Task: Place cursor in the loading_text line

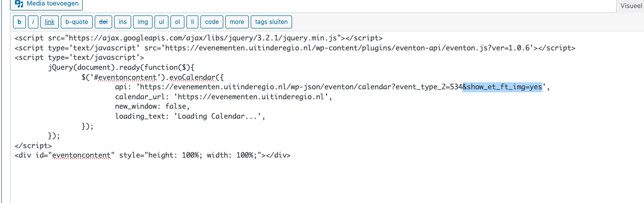Action: pyautogui.click(x=190, y=116)
